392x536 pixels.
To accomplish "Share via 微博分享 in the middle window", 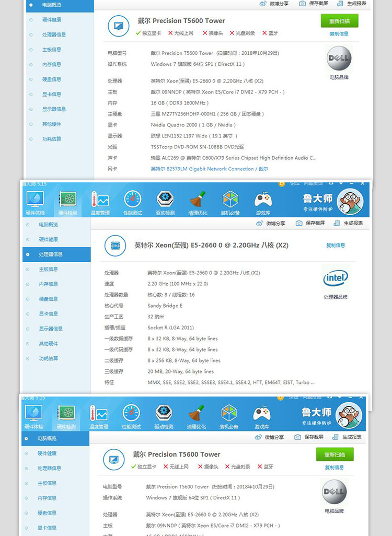I will coord(271,223).
